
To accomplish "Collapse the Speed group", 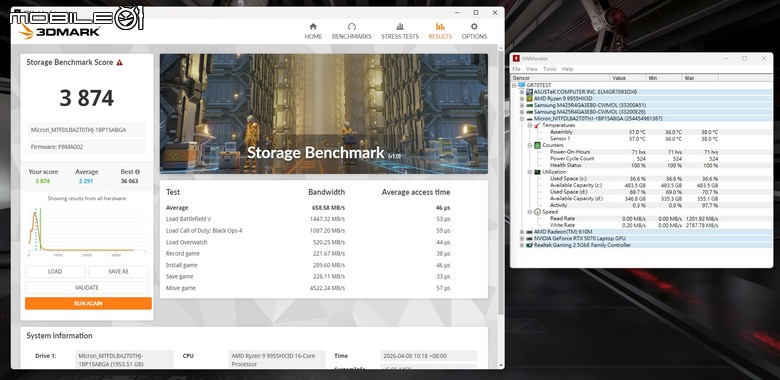I will (x=530, y=211).
